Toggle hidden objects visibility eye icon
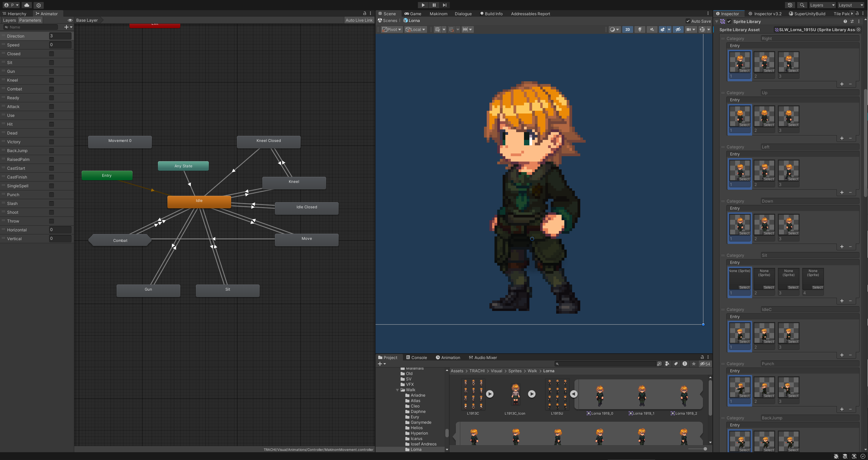 (678, 29)
